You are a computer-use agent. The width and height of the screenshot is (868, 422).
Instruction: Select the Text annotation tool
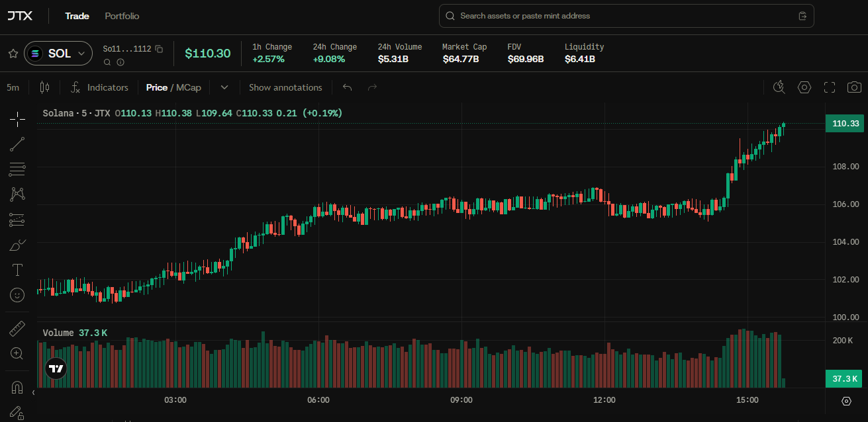[17, 270]
